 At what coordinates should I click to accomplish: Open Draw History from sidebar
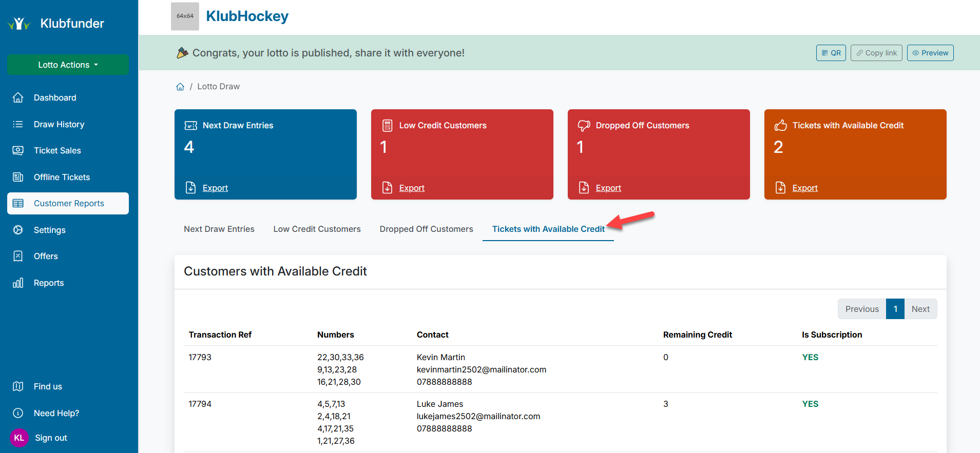point(59,124)
